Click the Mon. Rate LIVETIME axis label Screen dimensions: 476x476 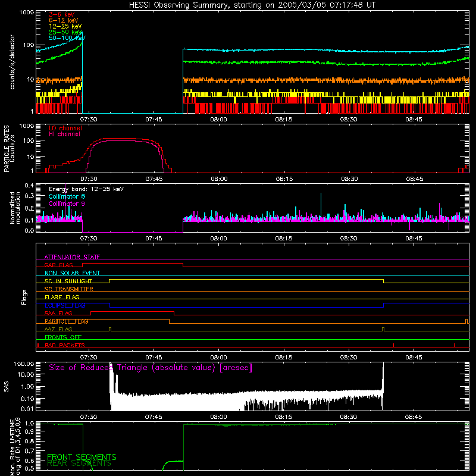pyautogui.click(x=15, y=446)
